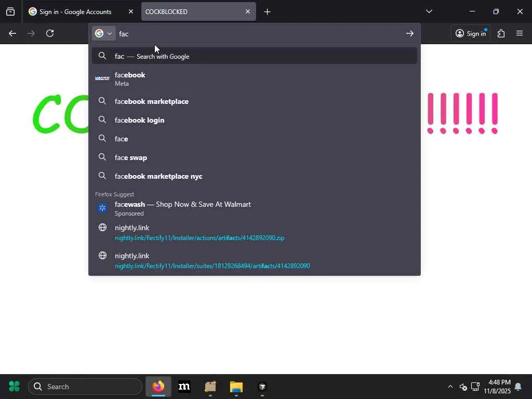Click the Sign in account button
This screenshot has height=399, width=532.
pos(471,33)
